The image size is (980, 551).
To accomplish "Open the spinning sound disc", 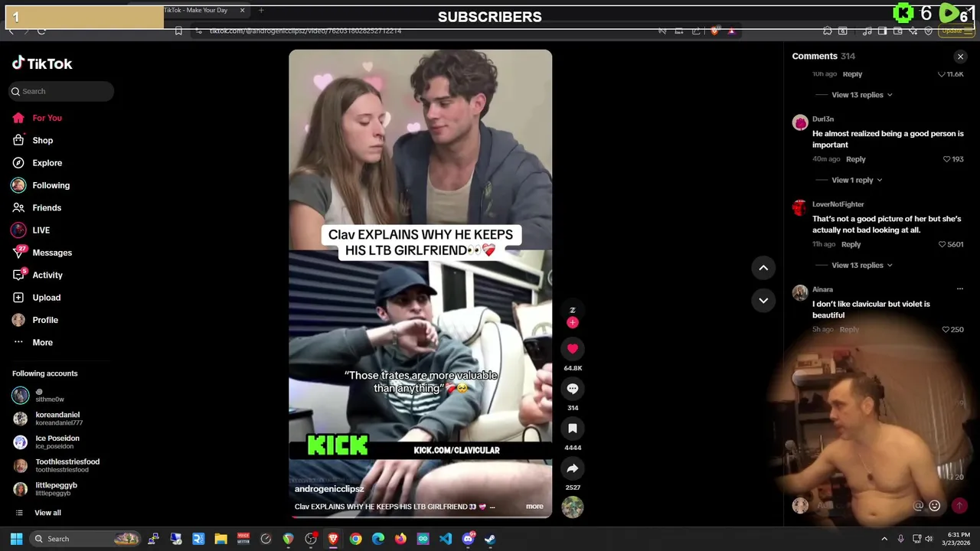I will 572,507.
